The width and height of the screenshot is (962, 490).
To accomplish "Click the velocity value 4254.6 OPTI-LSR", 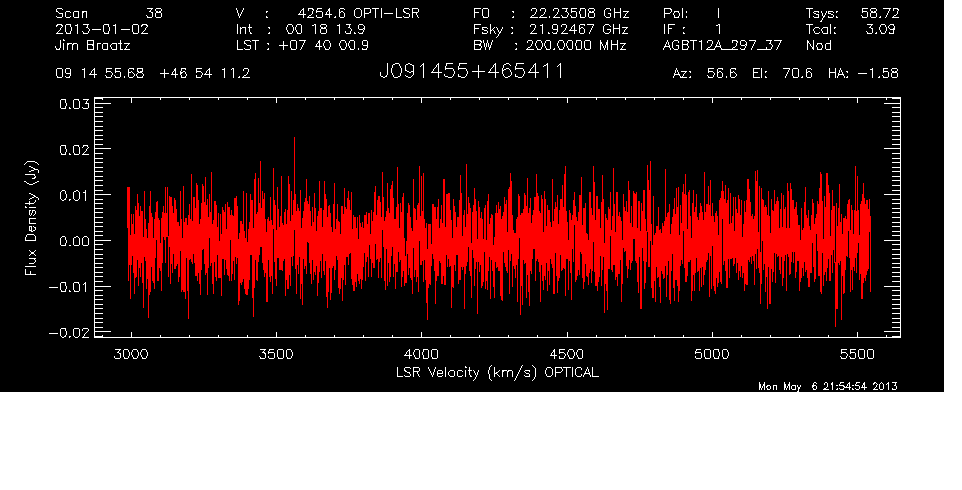I will coord(358,13).
